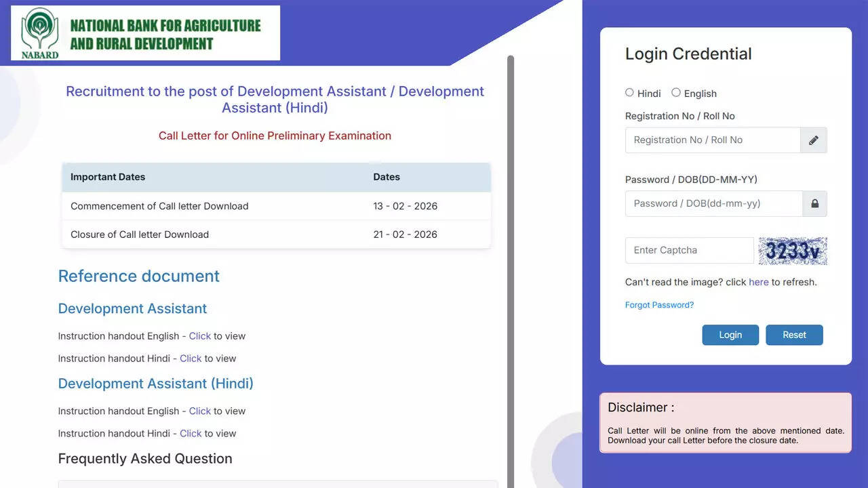
Task: Open the Forgot Password link
Action: pyautogui.click(x=659, y=305)
